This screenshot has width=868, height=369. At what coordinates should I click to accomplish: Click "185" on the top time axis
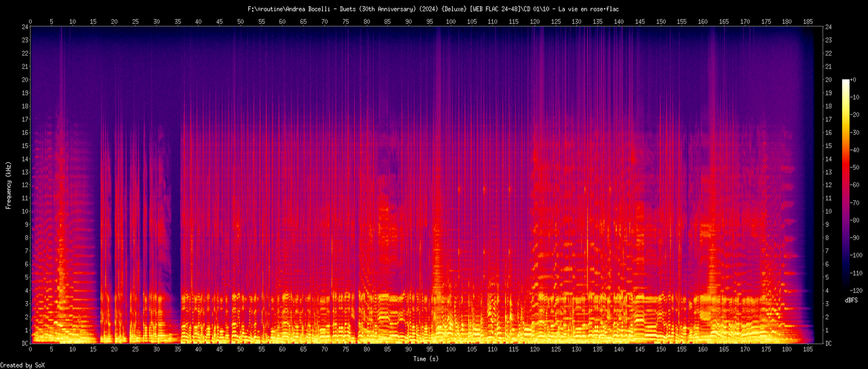click(808, 22)
